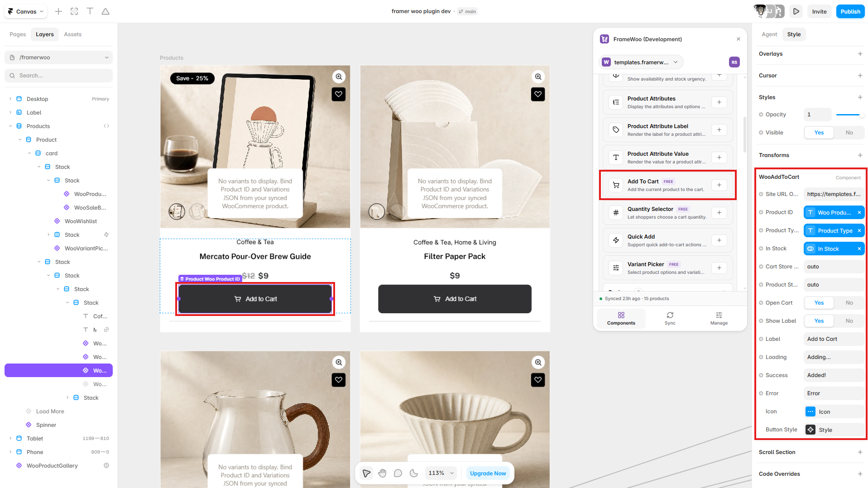868x488 pixels.
Task: Select the hand pan tool
Action: click(x=382, y=473)
